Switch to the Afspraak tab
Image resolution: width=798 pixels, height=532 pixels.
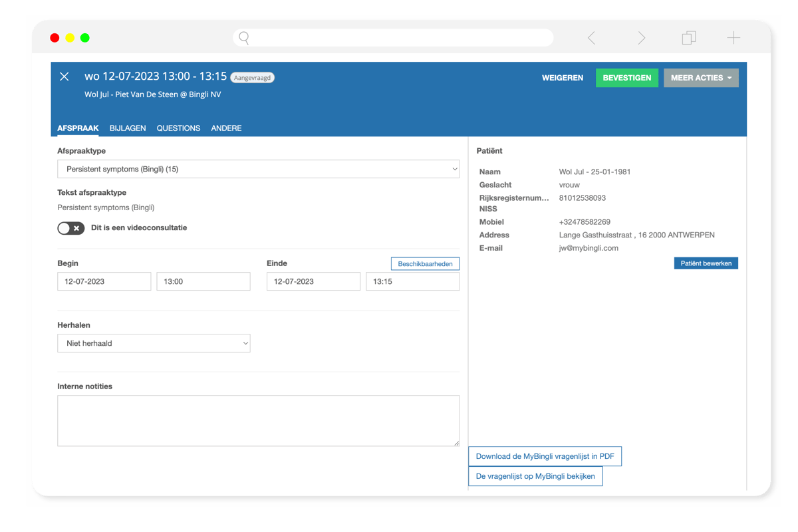point(78,128)
